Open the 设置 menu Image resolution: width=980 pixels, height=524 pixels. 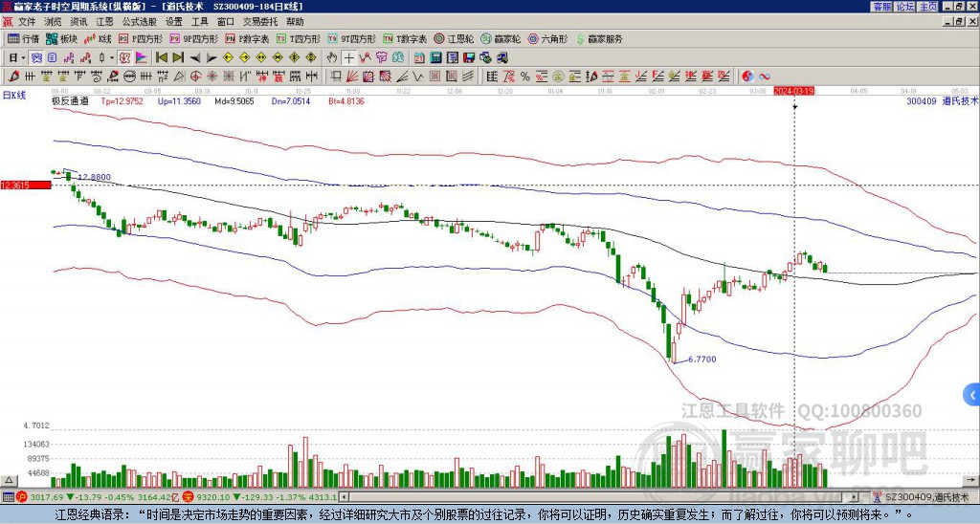(x=174, y=22)
